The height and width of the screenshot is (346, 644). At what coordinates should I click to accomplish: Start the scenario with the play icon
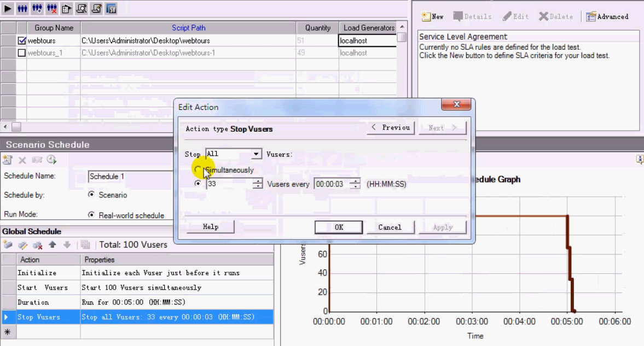point(8,8)
